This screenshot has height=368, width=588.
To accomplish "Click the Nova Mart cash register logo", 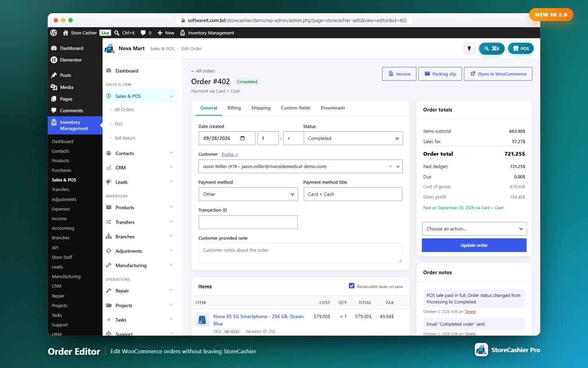I will tap(110, 49).
